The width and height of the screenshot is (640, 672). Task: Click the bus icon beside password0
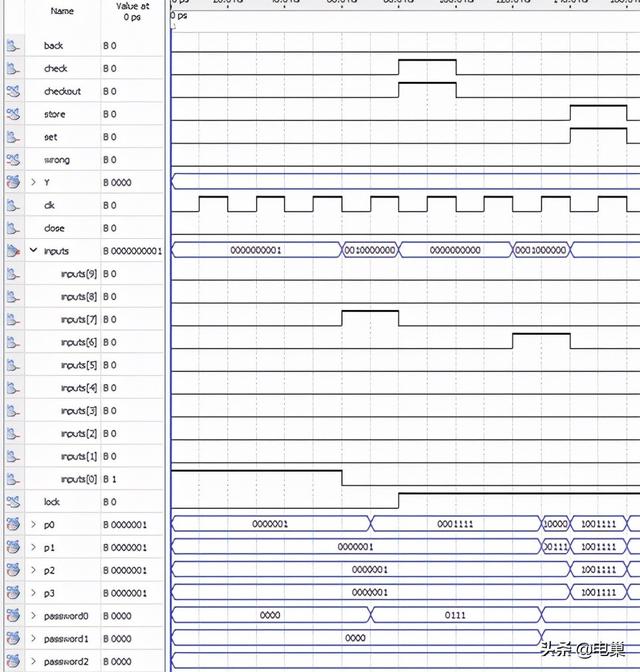click(13, 616)
